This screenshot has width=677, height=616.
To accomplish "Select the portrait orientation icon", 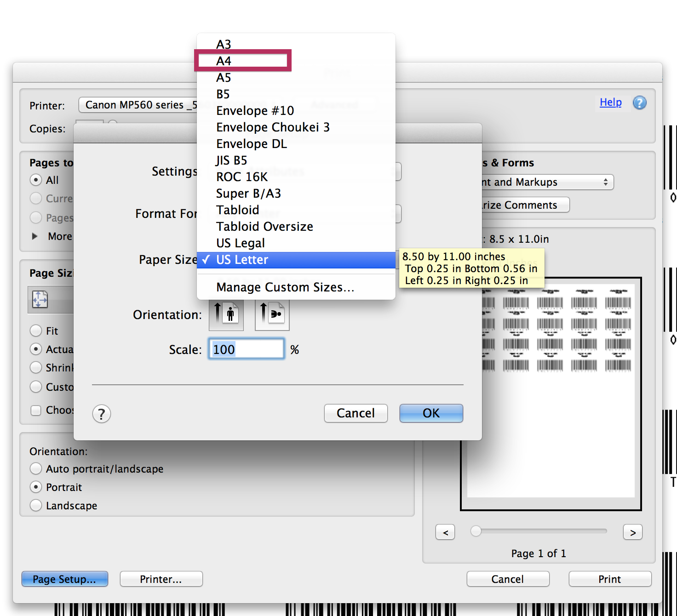I will pyautogui.click(x=226, y=314).
